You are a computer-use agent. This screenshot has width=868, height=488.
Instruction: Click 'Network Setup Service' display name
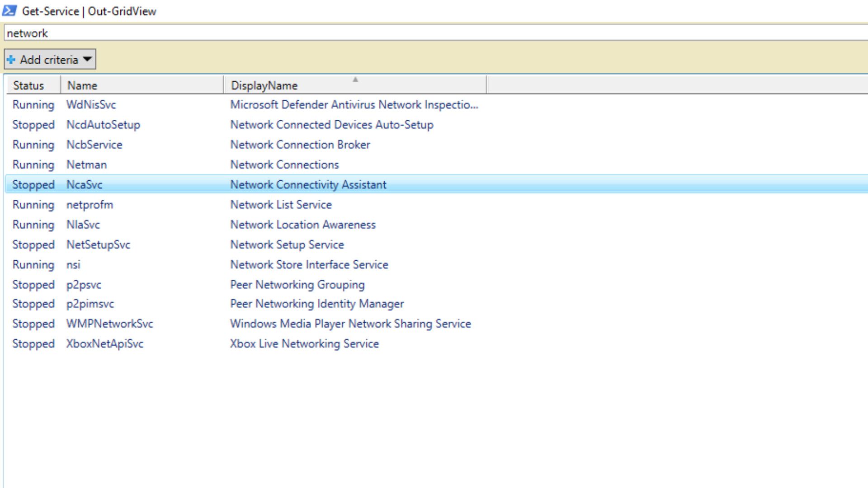click(x=287, y=244)
